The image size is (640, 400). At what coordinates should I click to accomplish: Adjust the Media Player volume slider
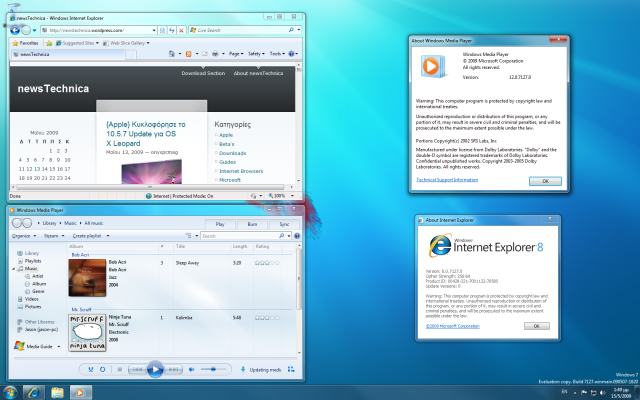point(213,369)
